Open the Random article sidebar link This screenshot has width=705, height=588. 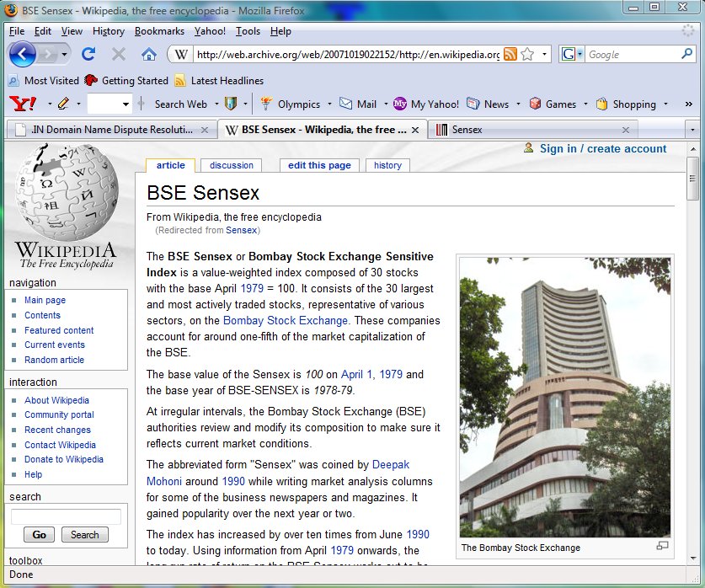pos(54,360)
